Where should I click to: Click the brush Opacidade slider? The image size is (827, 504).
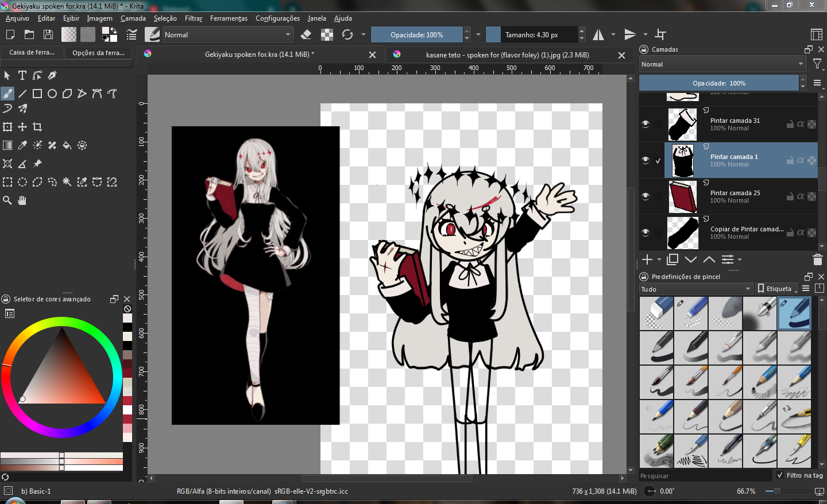(x=416, y=35)
